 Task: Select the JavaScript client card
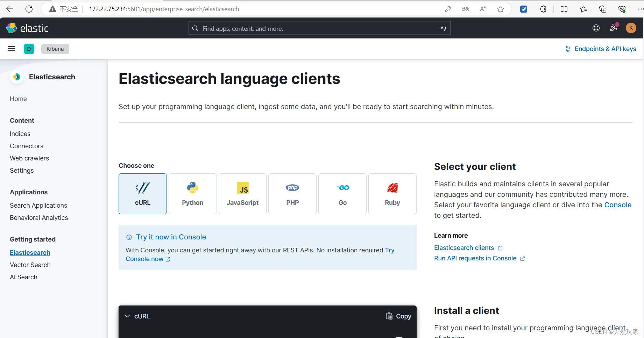pyautogui.click(x=243, y=194)
